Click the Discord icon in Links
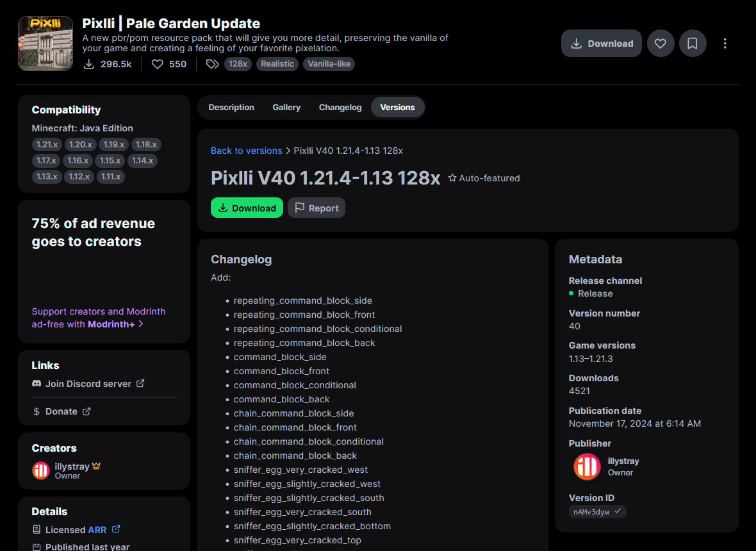Screen dimensions: 756x551 (x=37, y=384)
